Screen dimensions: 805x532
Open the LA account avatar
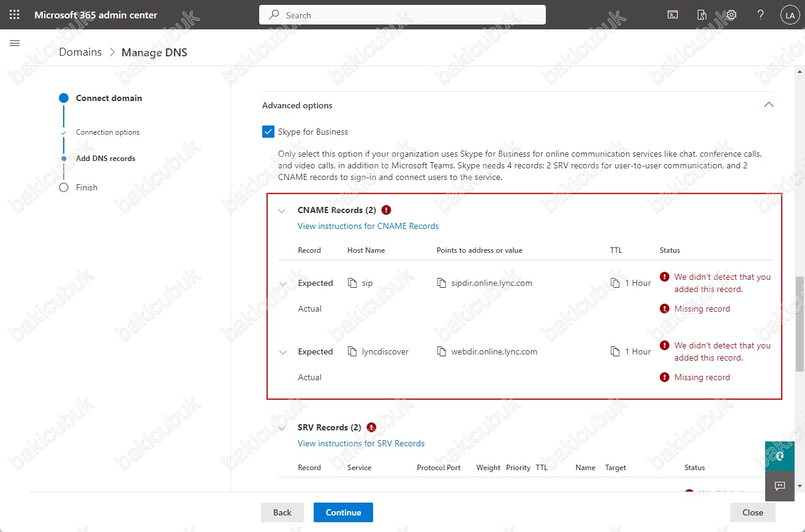(789, 15)
